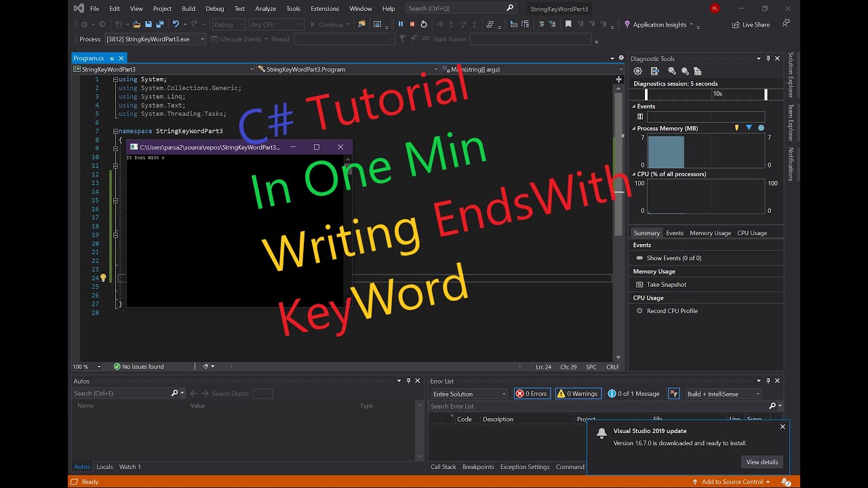Screen dimensions: 868x488
Task: Click the Search Error List field
Action: click(604, 406)
